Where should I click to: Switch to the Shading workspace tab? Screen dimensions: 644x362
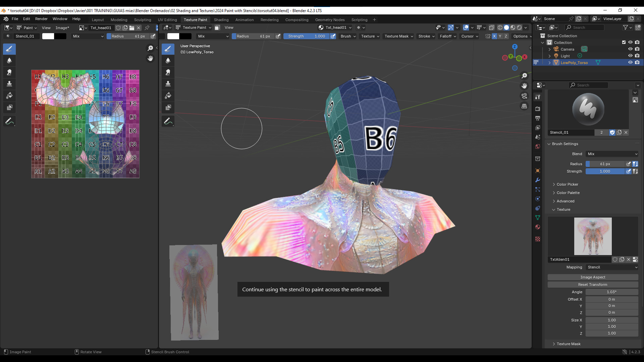(221, 20)
